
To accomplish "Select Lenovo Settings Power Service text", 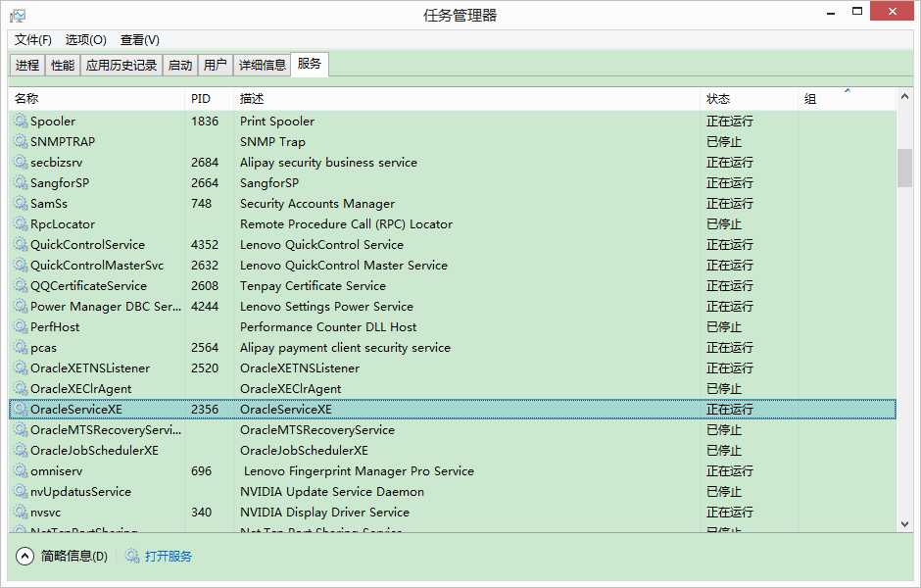I will click(326, 306).
